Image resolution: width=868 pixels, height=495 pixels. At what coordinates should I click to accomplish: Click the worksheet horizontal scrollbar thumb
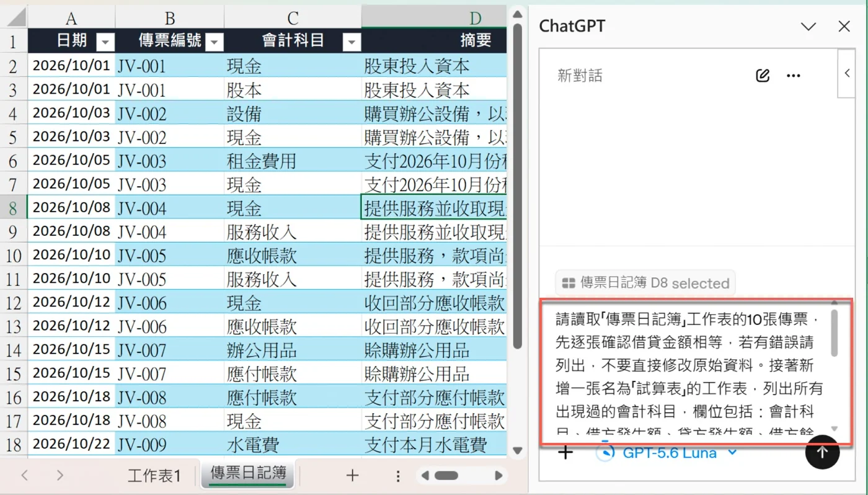click(446, 476)
